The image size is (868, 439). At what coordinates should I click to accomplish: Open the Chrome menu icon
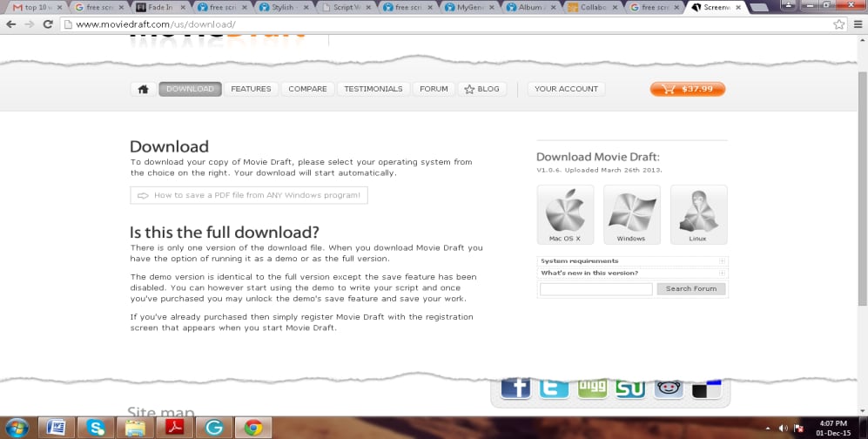[858, 24]
